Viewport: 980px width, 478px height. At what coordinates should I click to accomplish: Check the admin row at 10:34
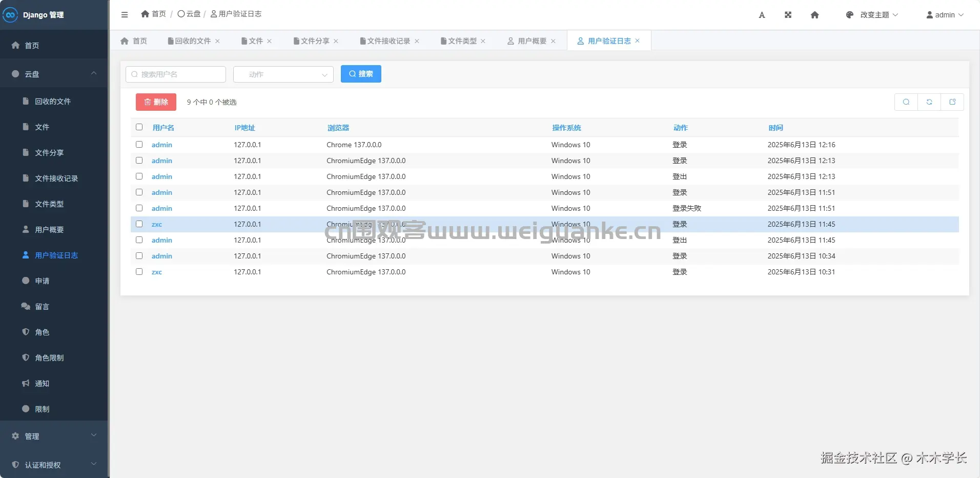point(139,256)
